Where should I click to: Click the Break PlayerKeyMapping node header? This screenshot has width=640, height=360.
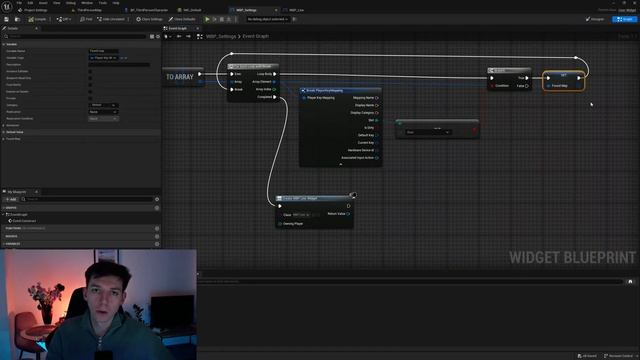(340, 90)
